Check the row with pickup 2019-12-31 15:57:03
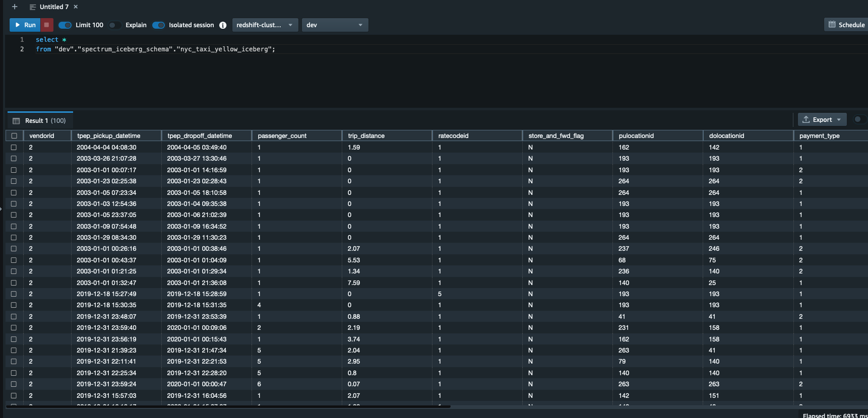 pos(14,395)
